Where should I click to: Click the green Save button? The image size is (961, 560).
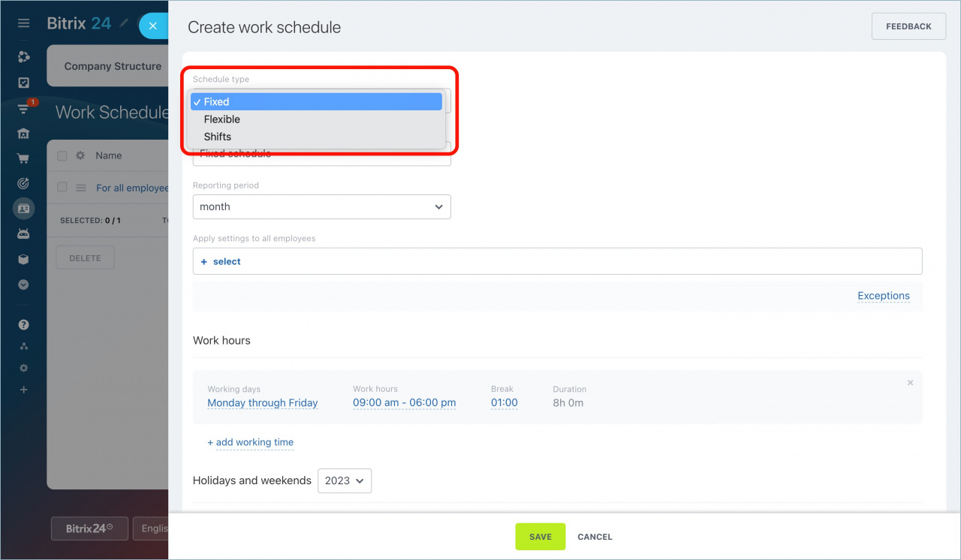(541, 537)
